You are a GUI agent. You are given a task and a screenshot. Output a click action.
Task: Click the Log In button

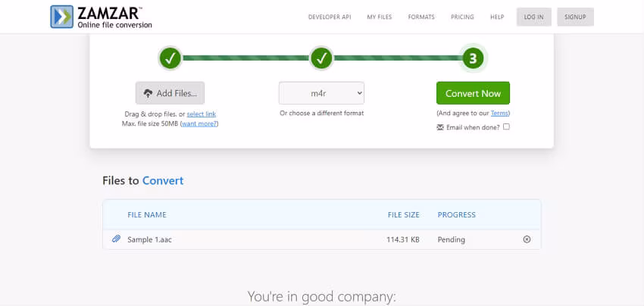pos(533,17)
